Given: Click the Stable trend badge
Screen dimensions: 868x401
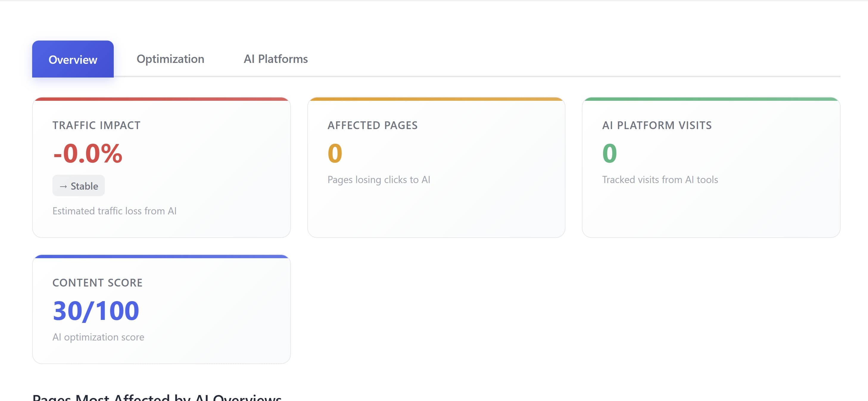Looking at the screenshot, I should [x=78, y=185].
